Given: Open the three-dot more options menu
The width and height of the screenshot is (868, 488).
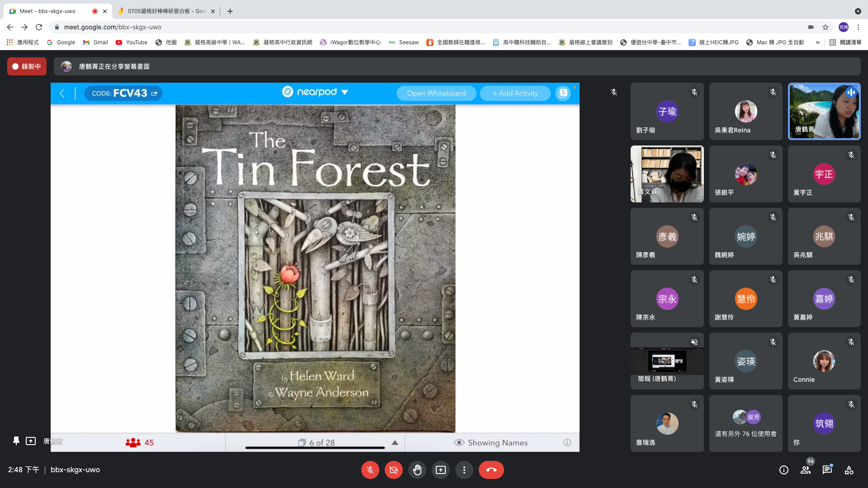Looking at the screenshot, I should coord(464,470).
